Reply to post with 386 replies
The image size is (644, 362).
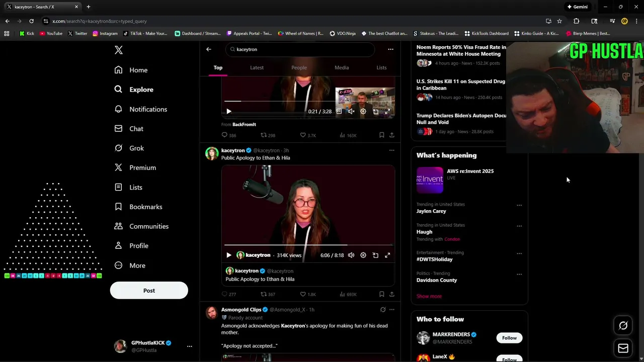click(229, 135)
